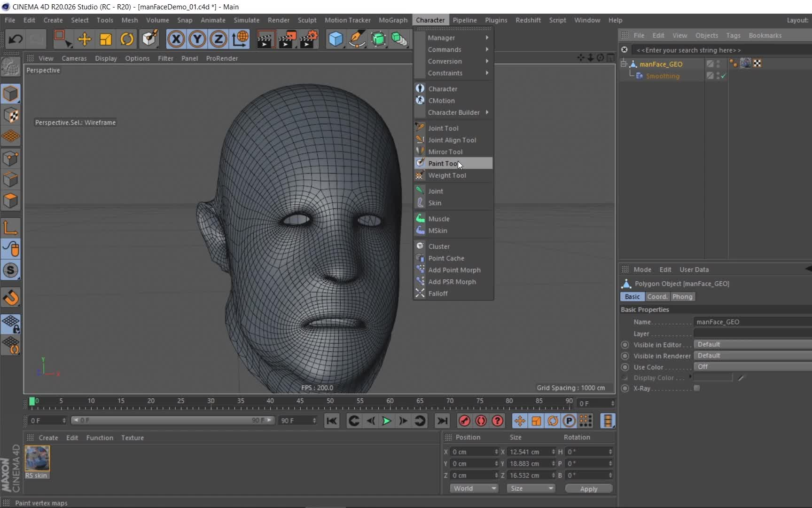Select the Move tool icon
This screenshot has width=812, height=508.
[x=84, y=39]
